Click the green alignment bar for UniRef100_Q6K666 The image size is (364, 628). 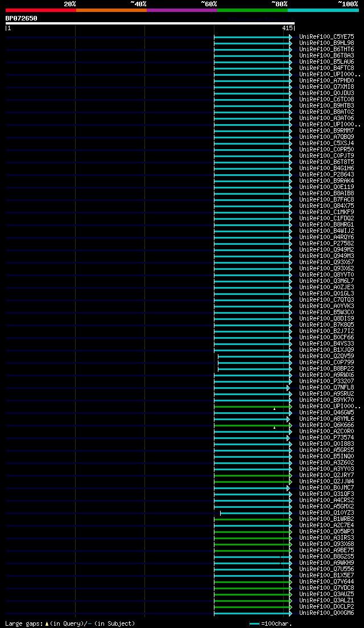tap(253, 425)
